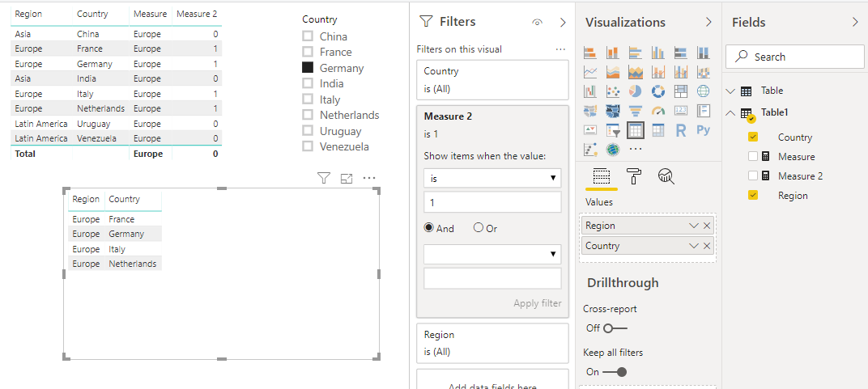The width and height of the screenshot is (868, 389).
Task: Toggle the Filters pane eye icon
Action: (x=536, y=23)
